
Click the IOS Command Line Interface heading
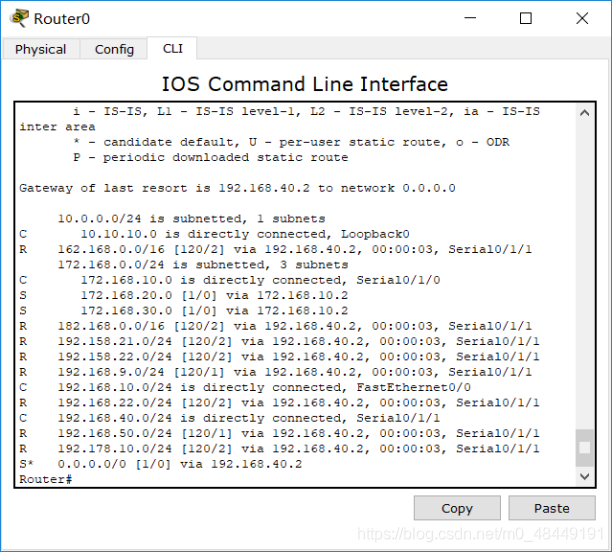(305, 84)
